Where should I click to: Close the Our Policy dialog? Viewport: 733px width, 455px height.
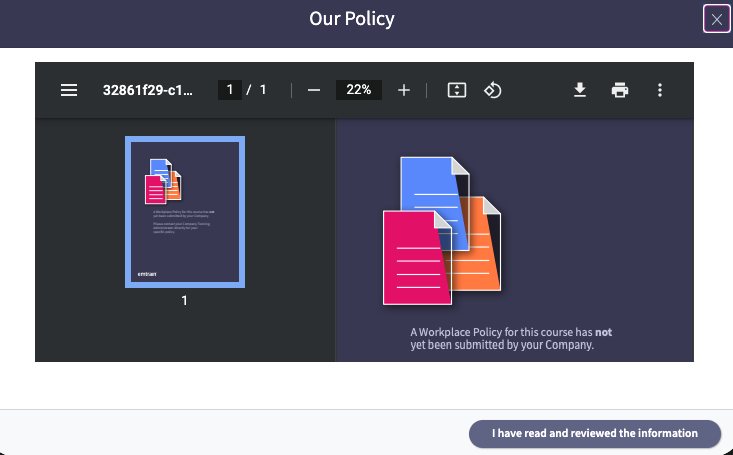coord(717,19)
